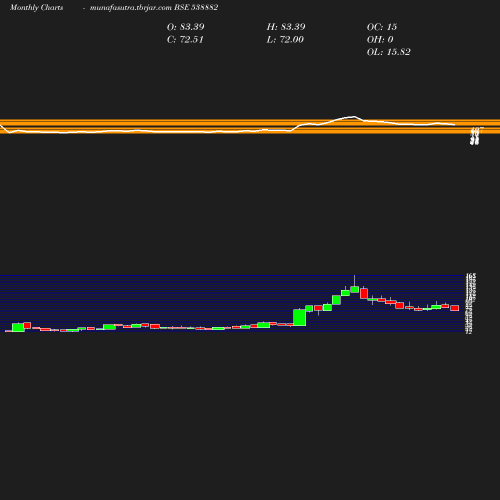
Task: Click the "OL: 15.82" reading
Action: tap(388, 52)
